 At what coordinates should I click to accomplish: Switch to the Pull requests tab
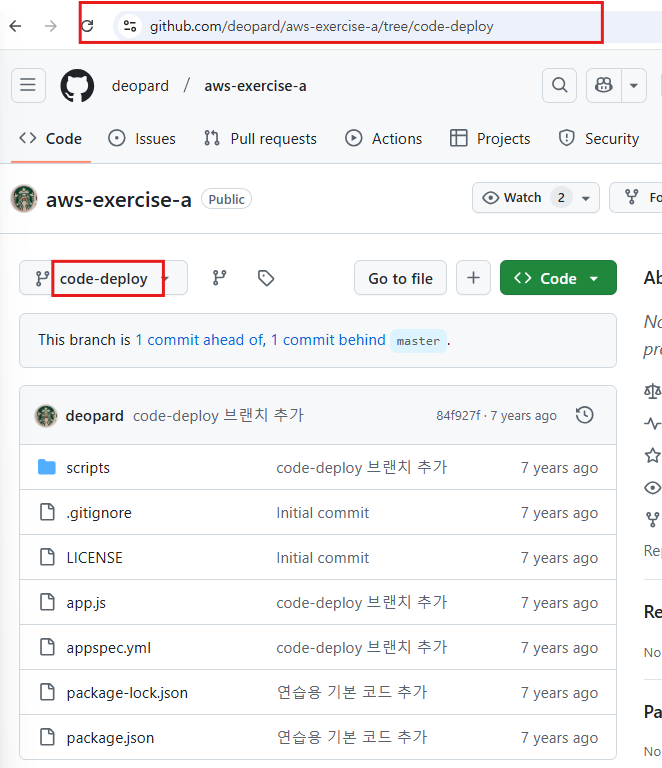260,139
